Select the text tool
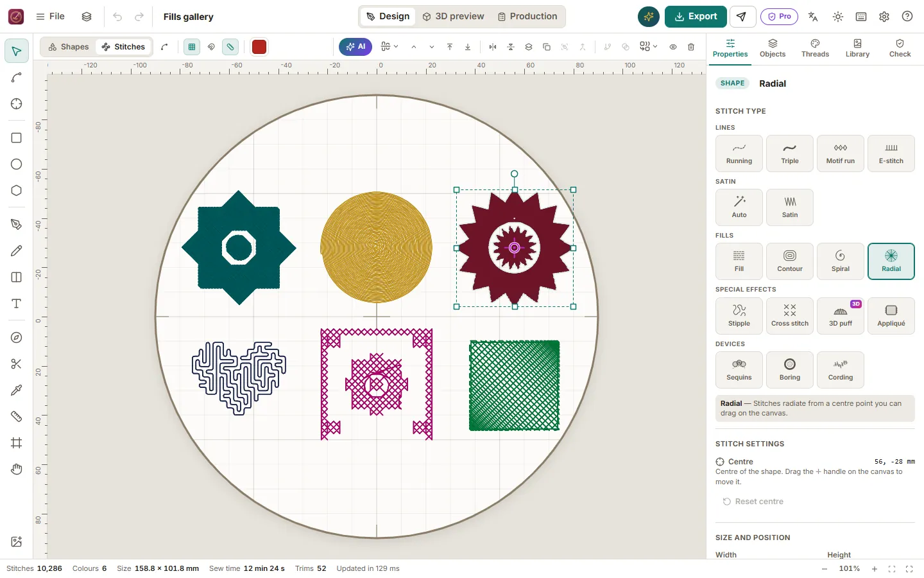 tap(17, 304)
